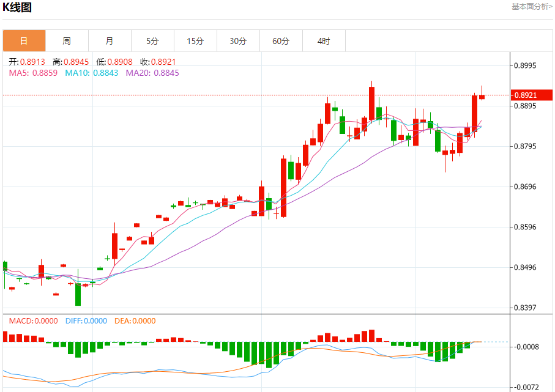Switch to the 周 weekly tab

point(67,41)
